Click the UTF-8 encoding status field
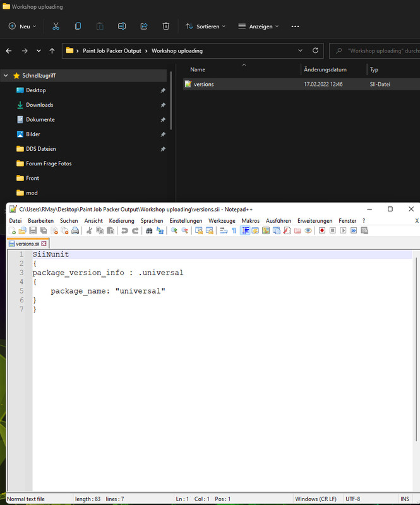The image size is (420, 505). (x=352, y=499)
